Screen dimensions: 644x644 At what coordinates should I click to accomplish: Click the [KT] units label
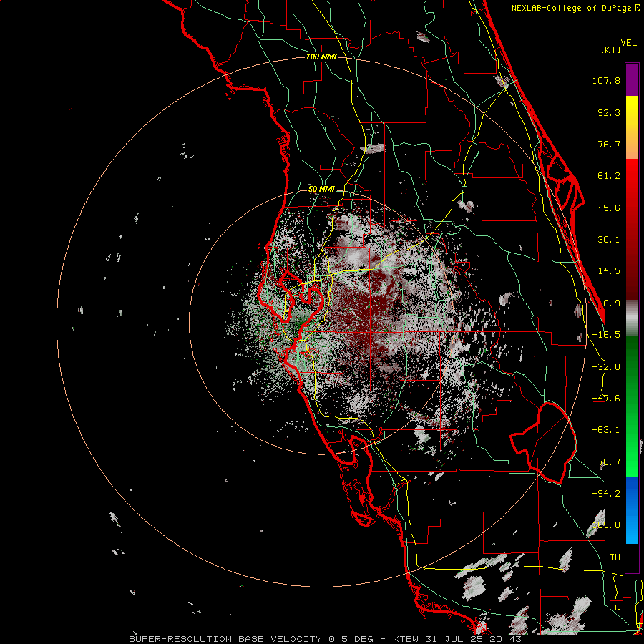(611, 49)
